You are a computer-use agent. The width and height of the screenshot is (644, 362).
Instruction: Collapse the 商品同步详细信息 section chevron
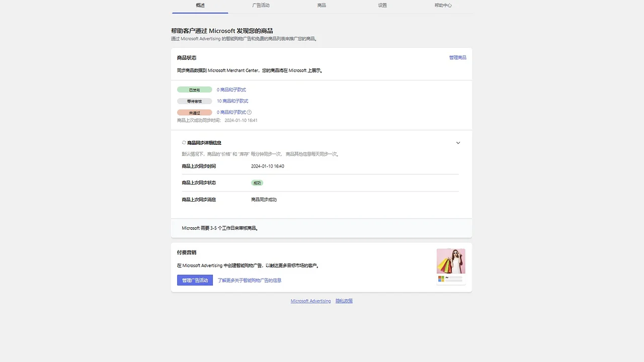coord(458,143)
